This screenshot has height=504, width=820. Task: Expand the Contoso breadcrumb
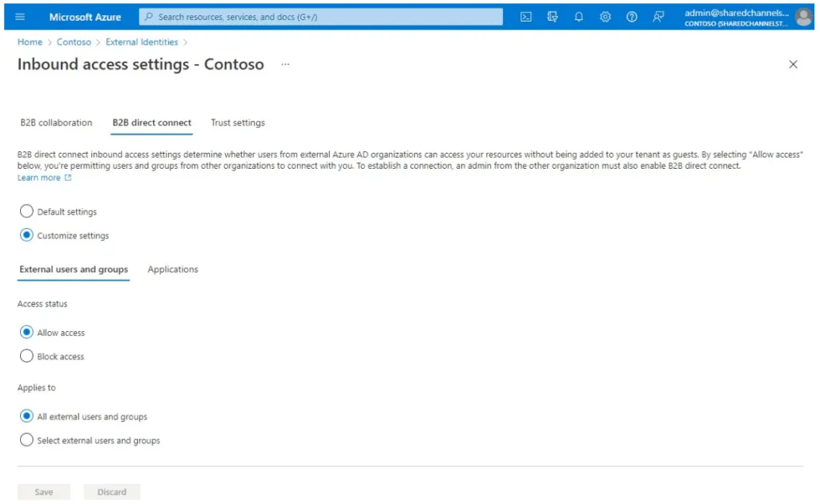point(74,42)
